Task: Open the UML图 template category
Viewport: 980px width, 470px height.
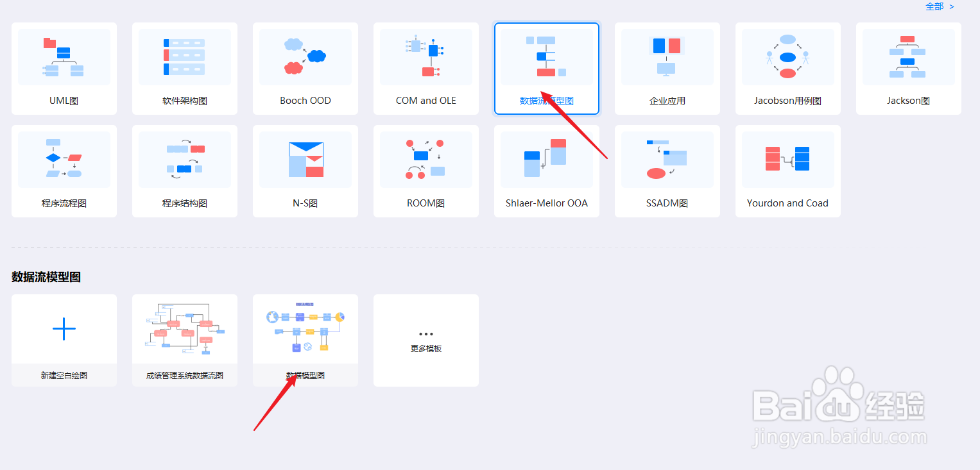Action: pos(64,69)
